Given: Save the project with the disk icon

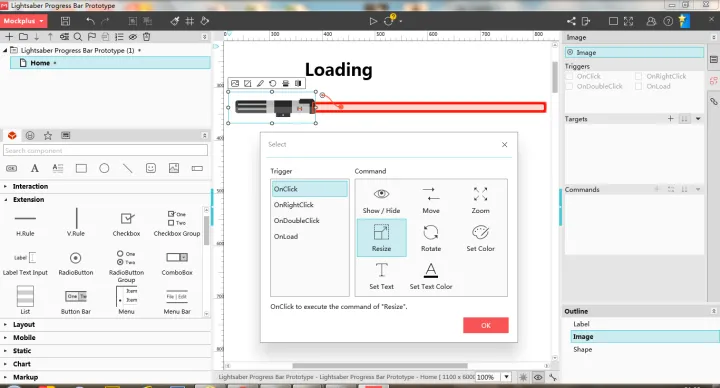Looking at the screenshot, I should [x=65, y=21].
